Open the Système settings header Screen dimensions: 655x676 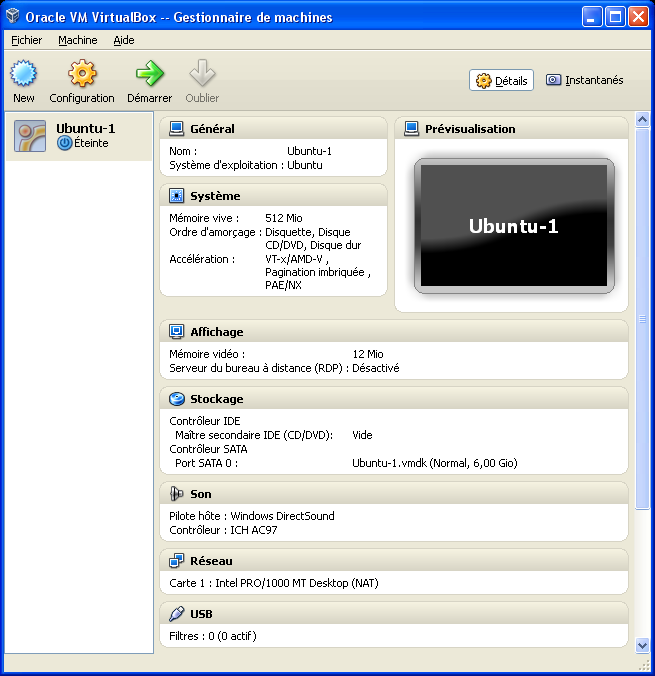(x=215, y=196)
